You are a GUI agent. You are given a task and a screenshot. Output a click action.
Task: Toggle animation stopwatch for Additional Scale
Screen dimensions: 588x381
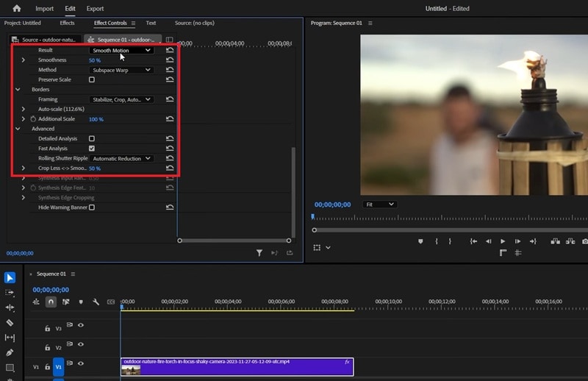33,119
